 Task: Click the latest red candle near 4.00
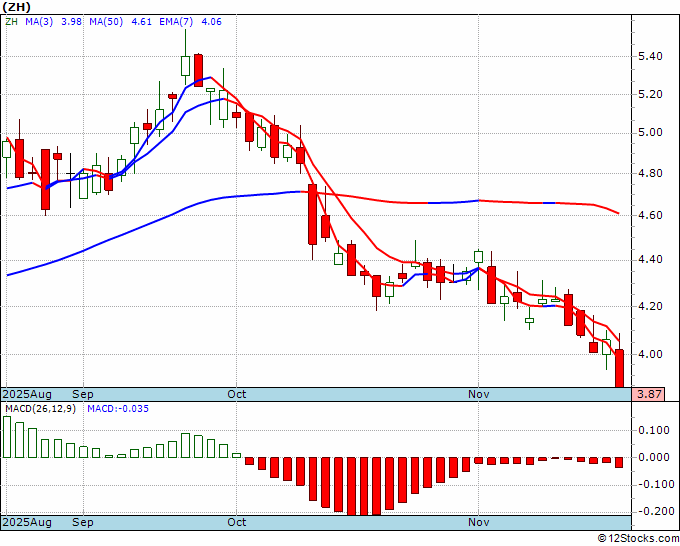click(x=619, y=368)
